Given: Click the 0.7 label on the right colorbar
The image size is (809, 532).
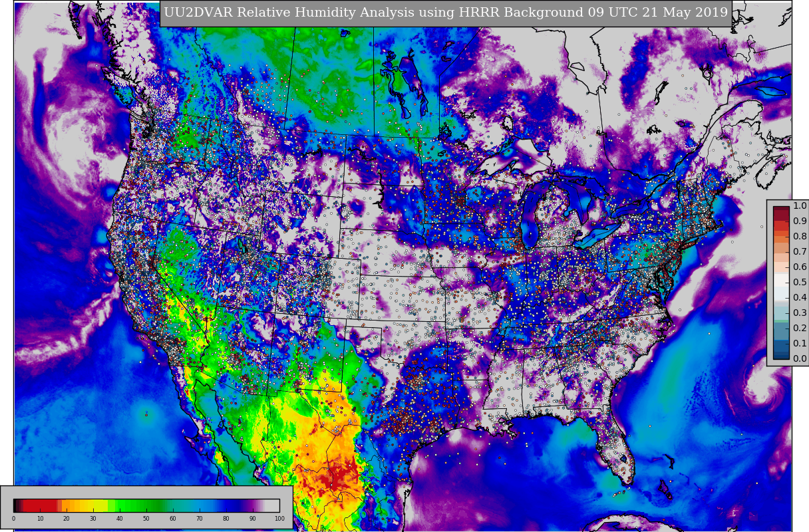Looking at the screenshot, I should coord(800,252).
